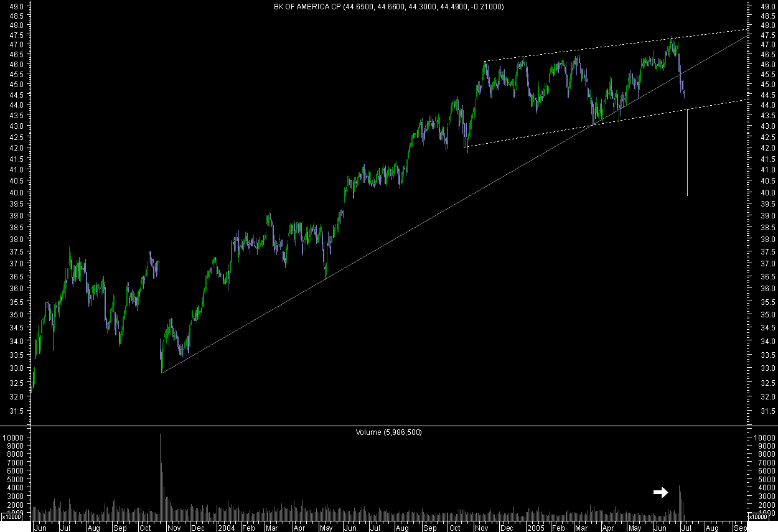Click the 44.5 price label on right axis
This screenshot has width=778, height=532.
point(767,95)
